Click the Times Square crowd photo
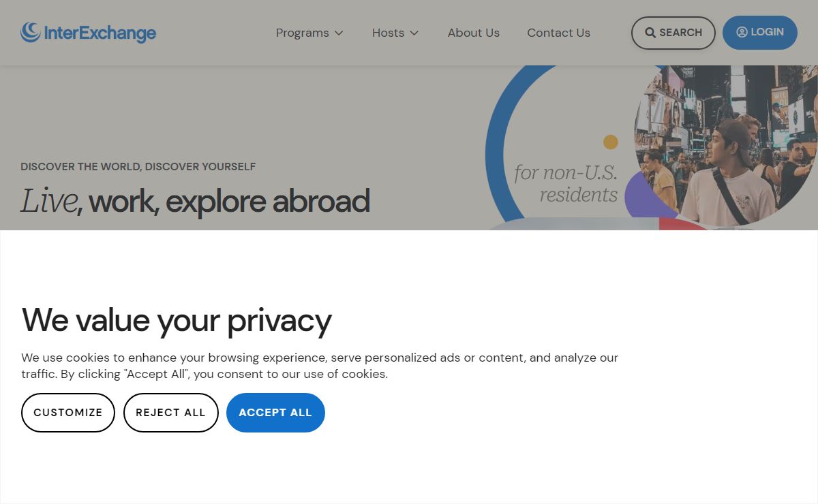 726,146
